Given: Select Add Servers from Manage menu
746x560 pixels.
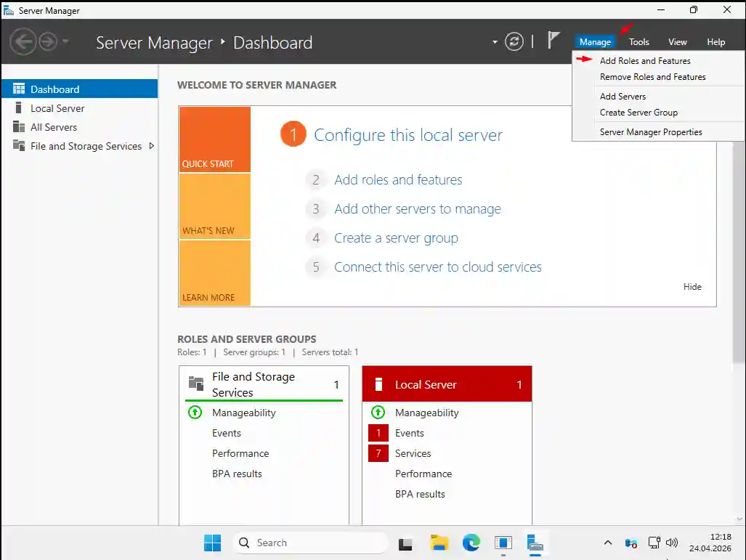Looking at the screenshot, I should pos(623,96).
